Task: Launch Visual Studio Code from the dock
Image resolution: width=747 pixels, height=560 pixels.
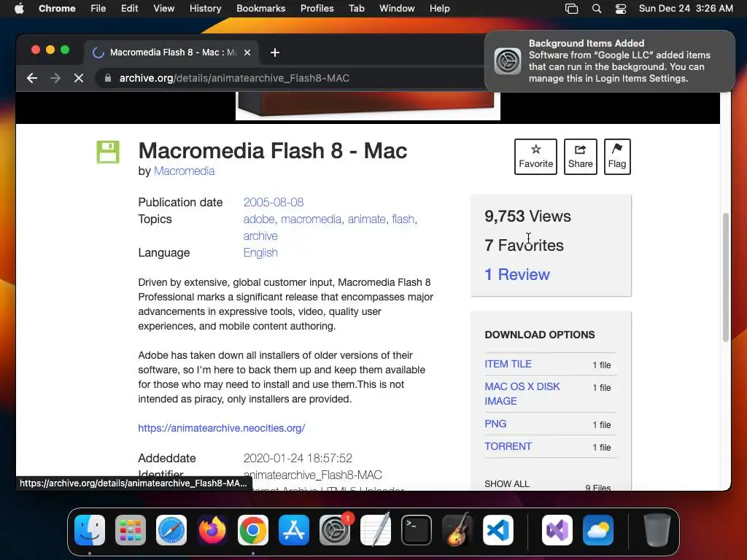Action: point(498,530)
